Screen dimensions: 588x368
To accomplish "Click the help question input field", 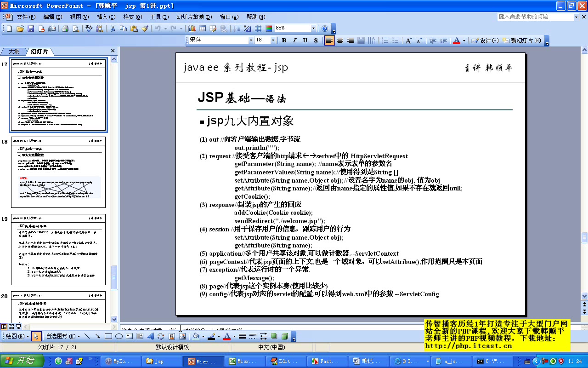I will coord(535,17).
